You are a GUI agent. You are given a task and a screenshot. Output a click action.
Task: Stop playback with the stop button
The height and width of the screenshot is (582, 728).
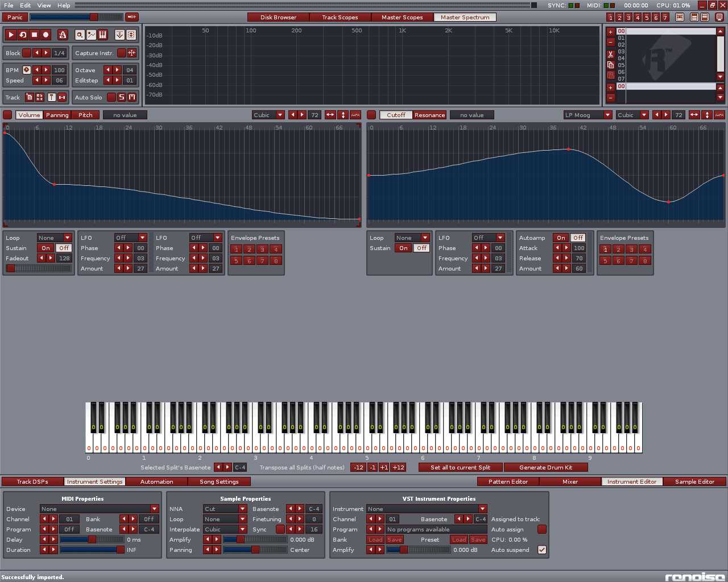[x=34, y=35]
